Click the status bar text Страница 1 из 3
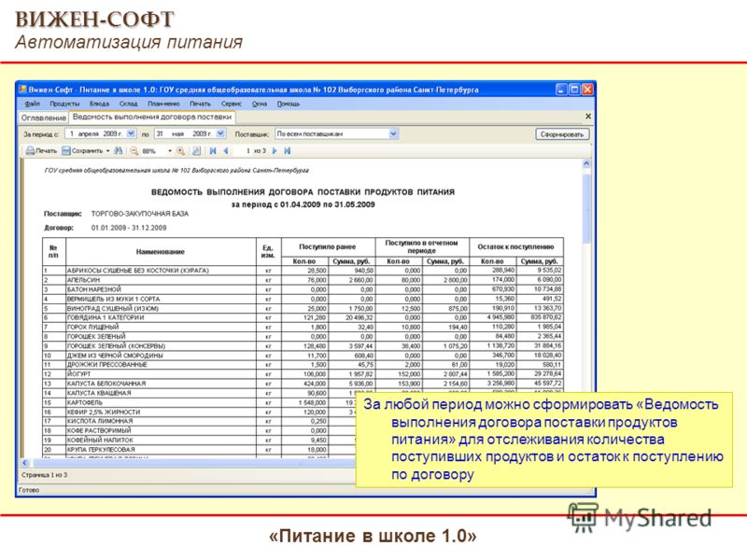The width and height of the screenshot is (747, 560). point(44,475)
